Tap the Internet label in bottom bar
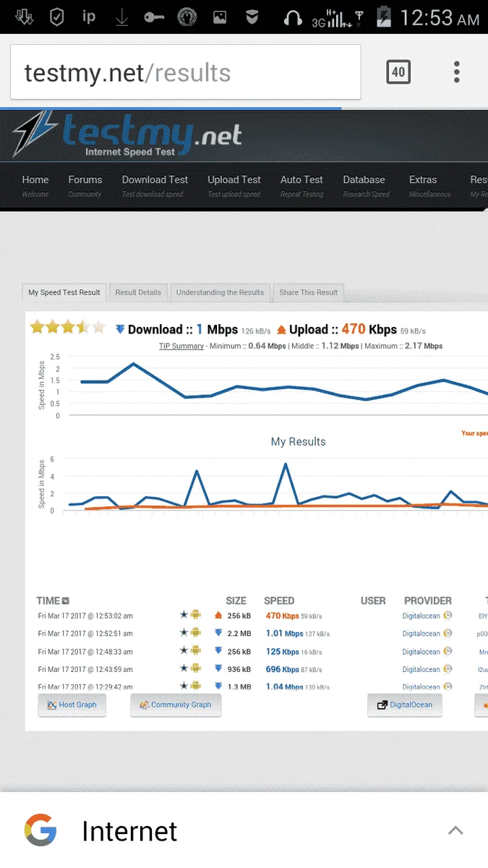Image resolution: width=488 pixels, height=868 pixels. 129,832
